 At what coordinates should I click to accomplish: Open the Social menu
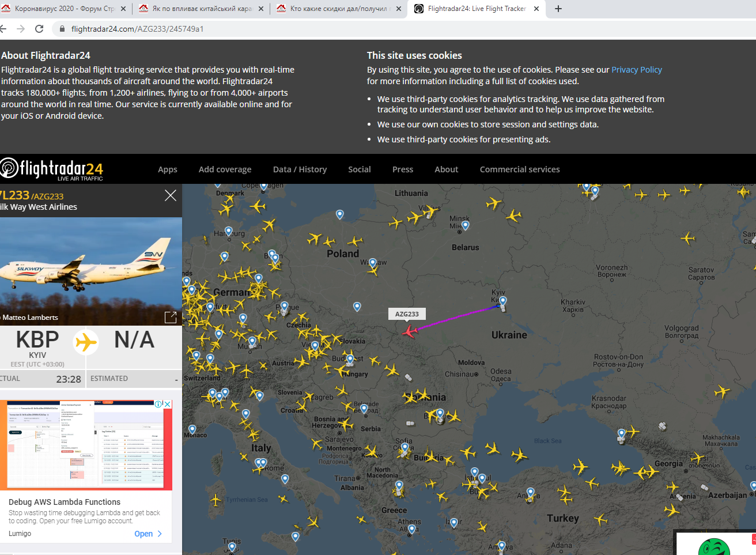tap(360, 169)
